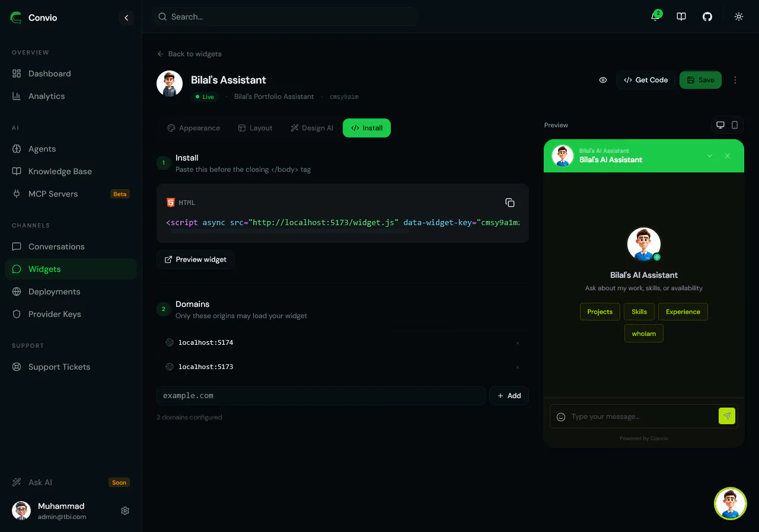Minimize the chat preview with chevron
Screen dimensions: 759x532
(x=710, y=156)
